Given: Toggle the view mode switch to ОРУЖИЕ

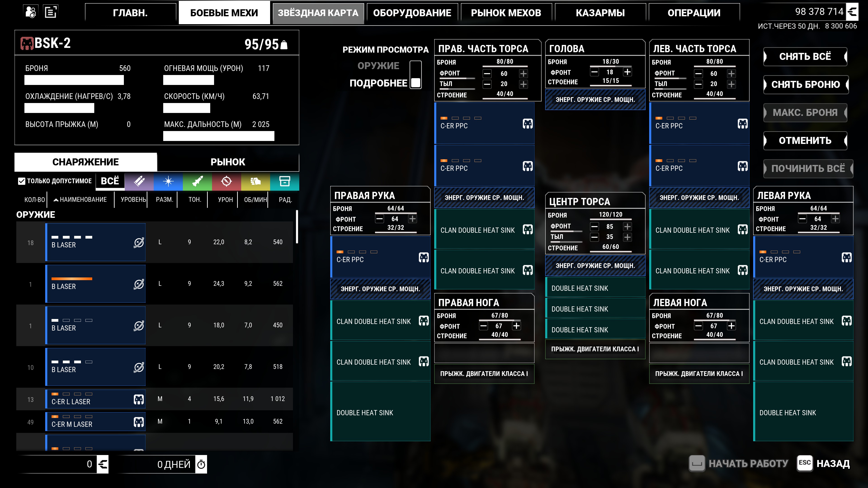Looking at the screenshot, I should click(415, 74).
